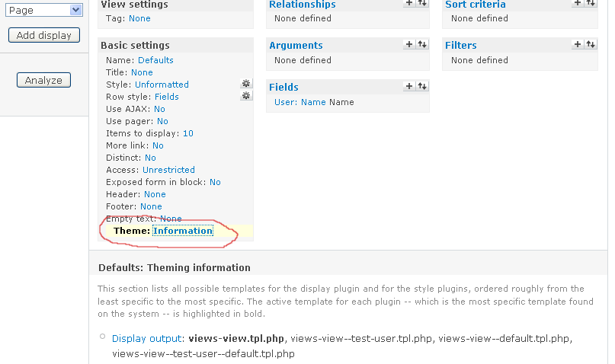Click the Unformatted style link
615x364 pixels.
[x=162, y=85]
